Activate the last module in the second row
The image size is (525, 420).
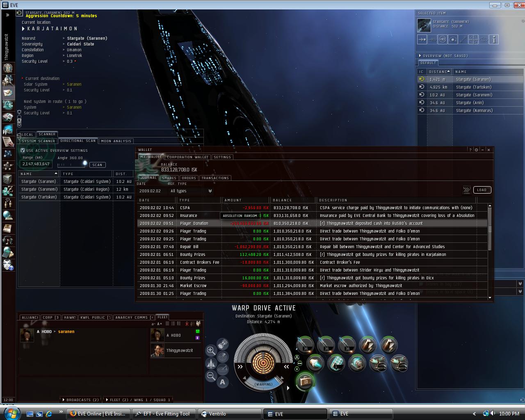[x=399, y=363]
